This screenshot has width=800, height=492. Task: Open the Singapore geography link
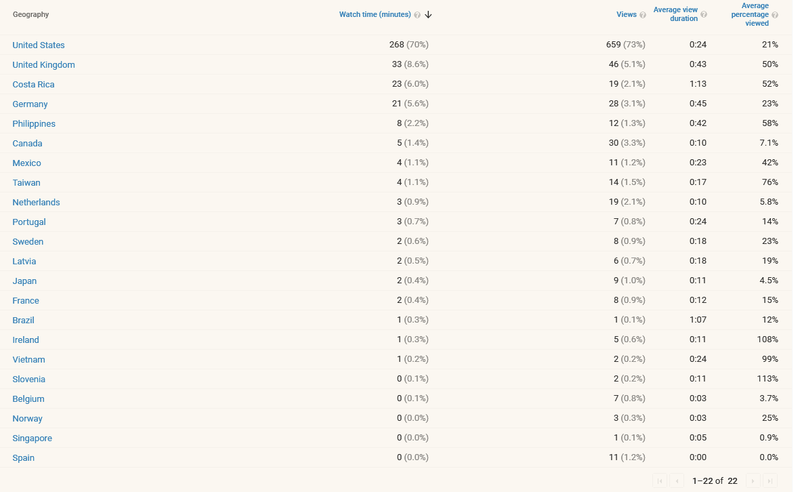point(32,439)
